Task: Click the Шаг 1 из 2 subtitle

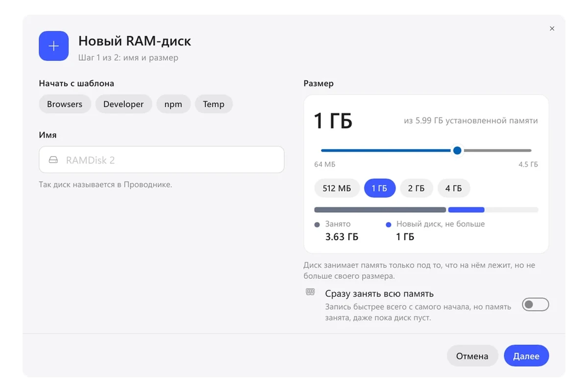Action: (x=128, y=58)
